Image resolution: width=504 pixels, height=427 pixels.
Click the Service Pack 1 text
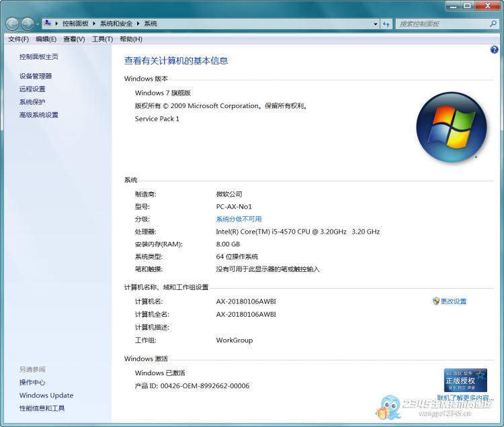[x=157, y=119]
